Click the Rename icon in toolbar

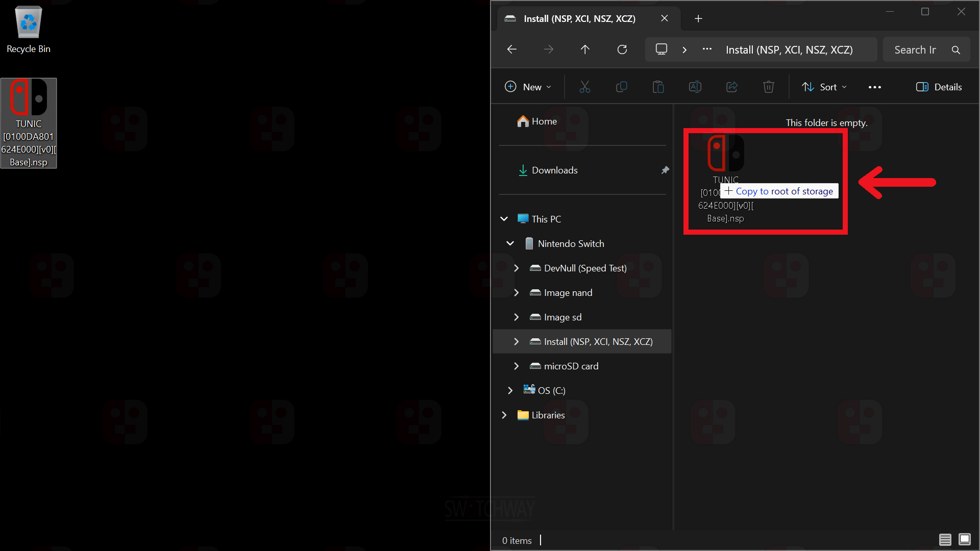695,87
